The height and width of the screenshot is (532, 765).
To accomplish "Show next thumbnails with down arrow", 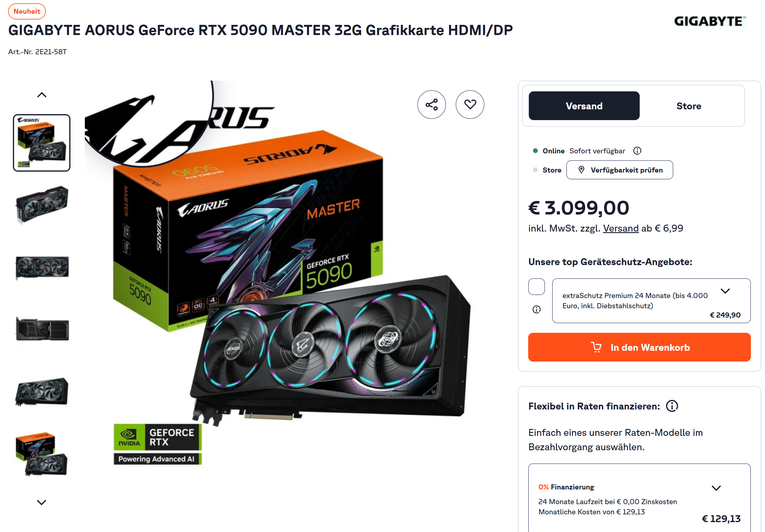I will pyautogui.click(x=42, y=502).
